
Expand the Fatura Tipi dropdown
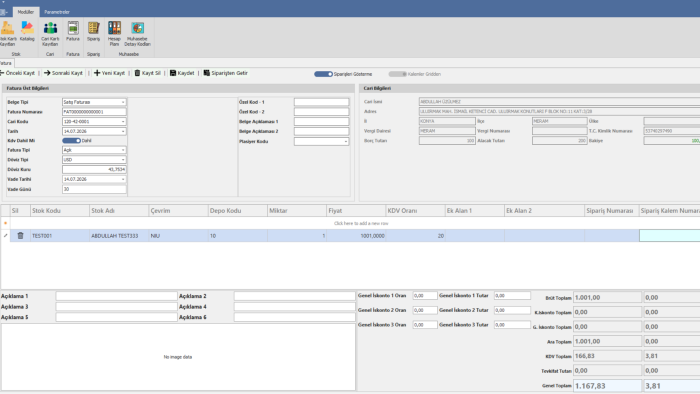pyautogui.click(x=123, y=150)
